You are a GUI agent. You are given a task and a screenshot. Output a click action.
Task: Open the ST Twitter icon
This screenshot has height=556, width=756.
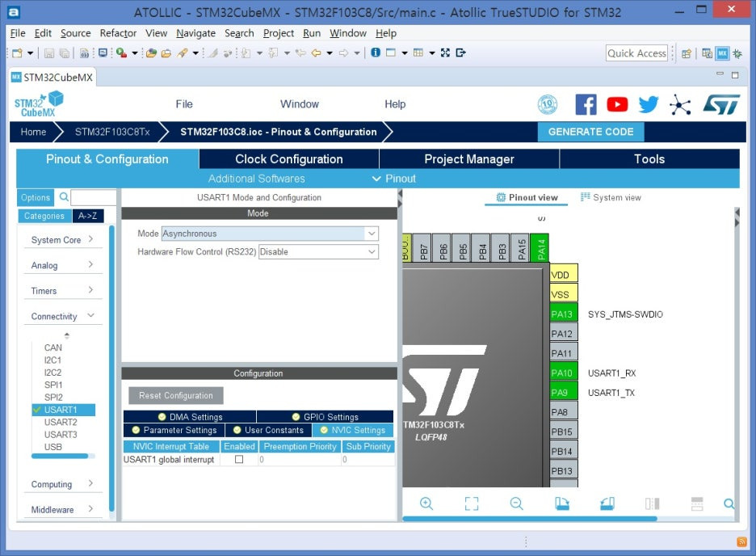649,104
